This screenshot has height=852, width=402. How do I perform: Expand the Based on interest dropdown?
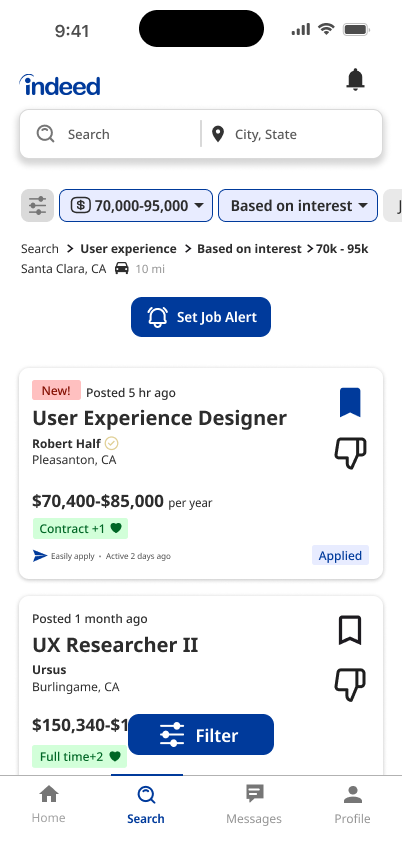[x=298, y=205]
